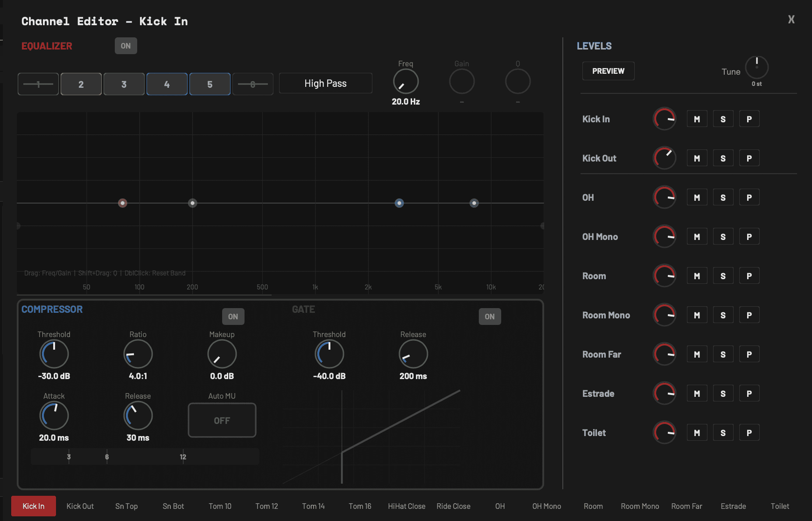
Task: Click the Tune knob
Action: click(x=757, y=68)
